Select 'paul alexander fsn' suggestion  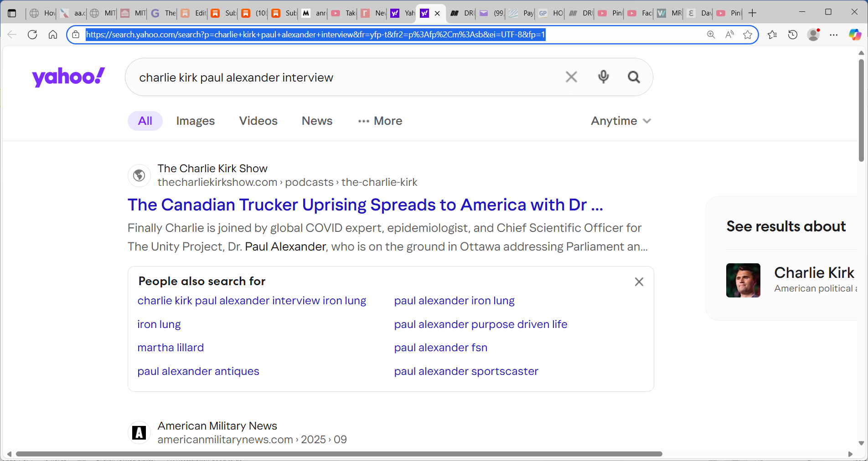click(x=440, y=348)
